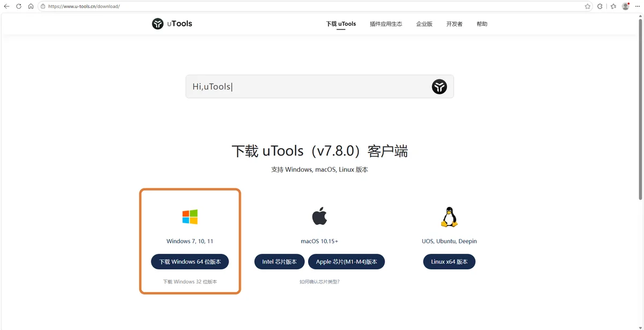The image size is (644, 330).
Task: Click the macOS 10.15+ label
Action: coord(319,241)
